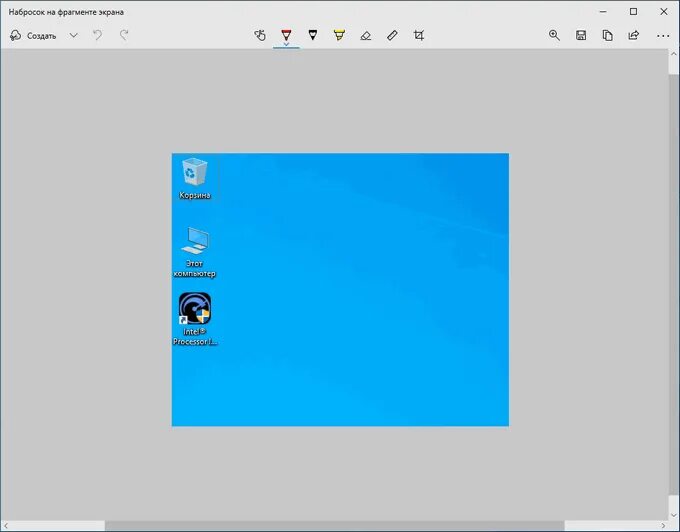Click Intel Processor shortcut in snip
This screenshot has height=532, width=680.
195,319
